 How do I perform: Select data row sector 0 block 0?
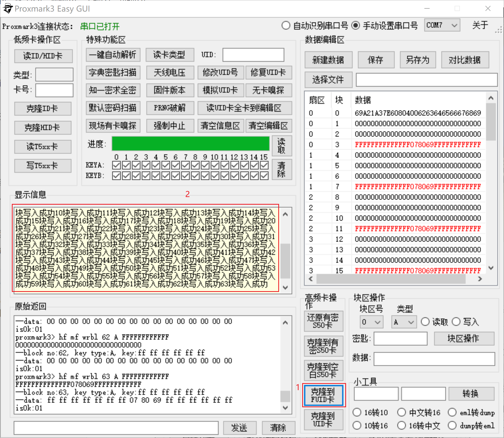tap(395, 113)
